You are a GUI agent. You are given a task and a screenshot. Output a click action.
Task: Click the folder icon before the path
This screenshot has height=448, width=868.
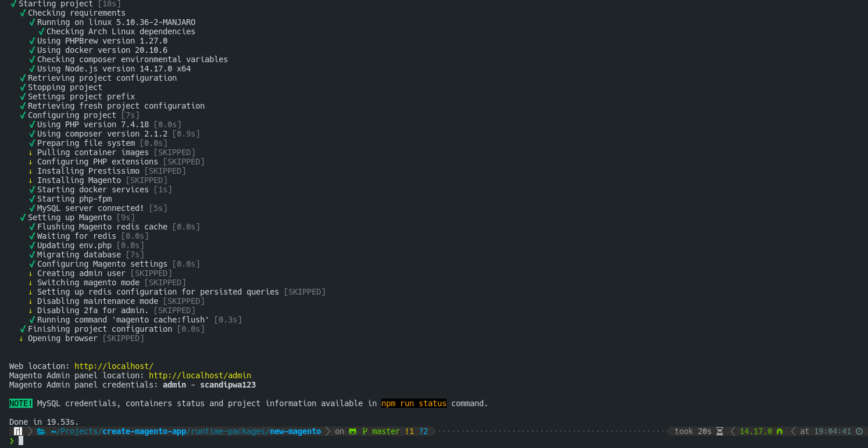[41, 431]
